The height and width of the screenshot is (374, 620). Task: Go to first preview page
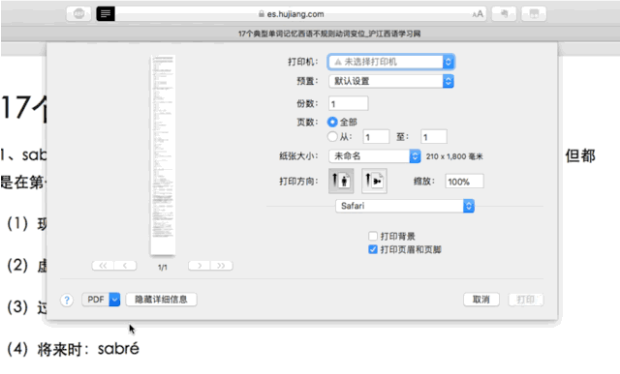pyautogui.click(x=103, y=266)
